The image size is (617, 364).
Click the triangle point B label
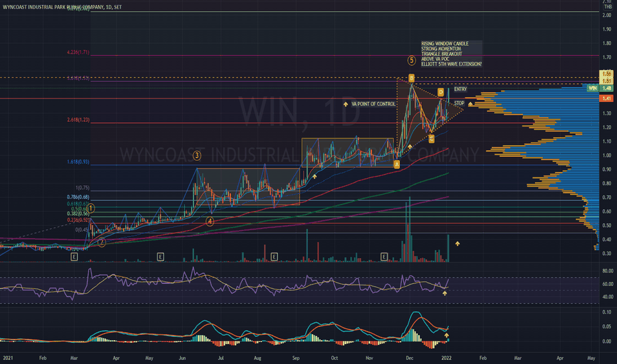pos(411,78)
